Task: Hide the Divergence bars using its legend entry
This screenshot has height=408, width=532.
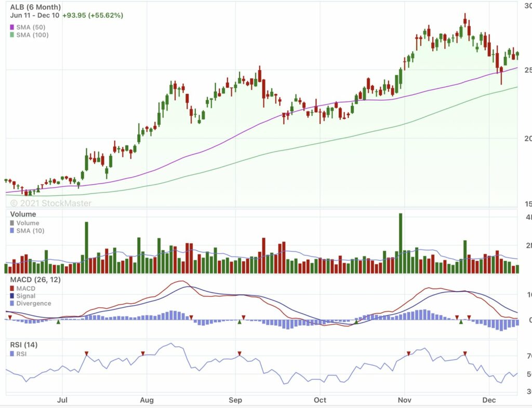Action: point(31,303)
